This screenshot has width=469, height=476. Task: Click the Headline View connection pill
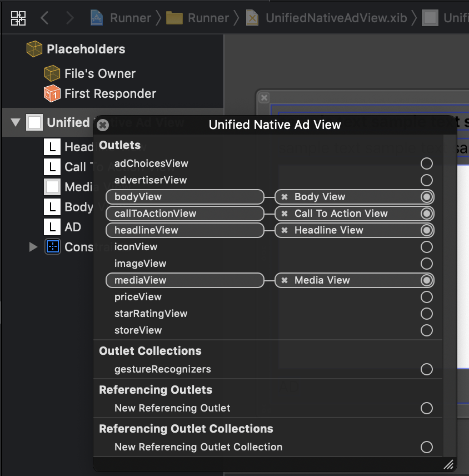(355, 230)
